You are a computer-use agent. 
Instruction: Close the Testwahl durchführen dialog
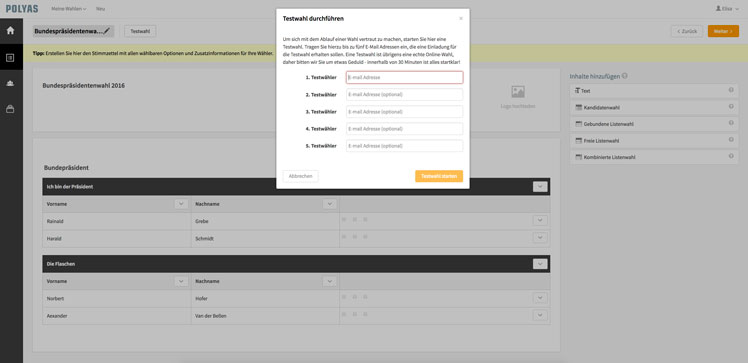(461, 19)
